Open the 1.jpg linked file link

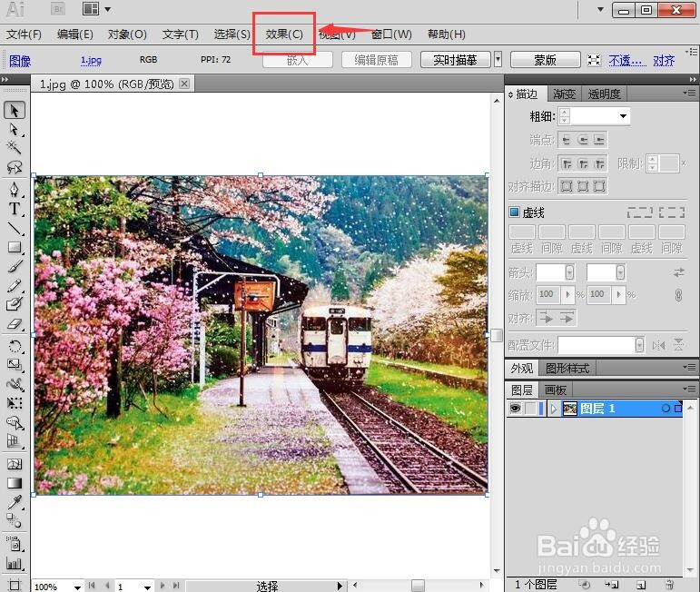(x=91, y=60)
